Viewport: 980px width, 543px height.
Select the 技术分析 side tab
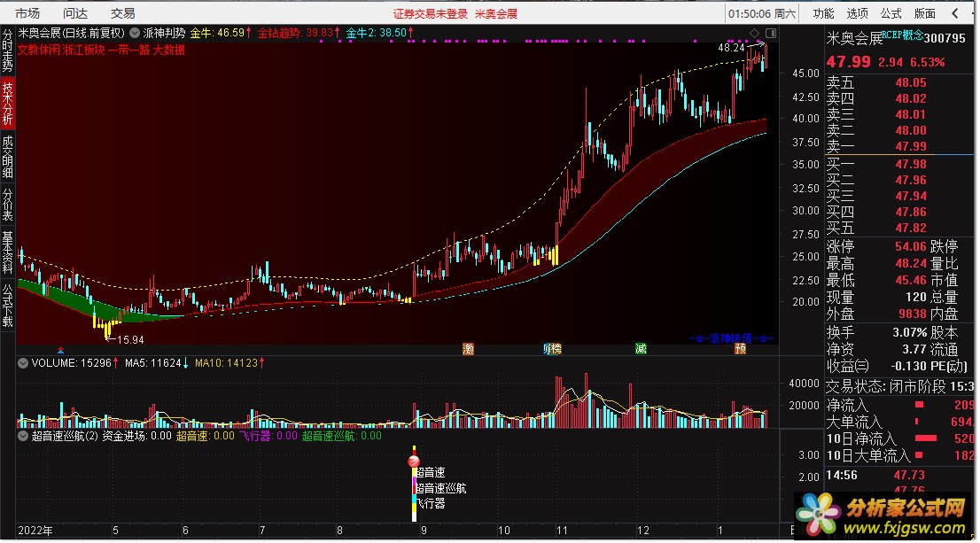pos(7,103)
